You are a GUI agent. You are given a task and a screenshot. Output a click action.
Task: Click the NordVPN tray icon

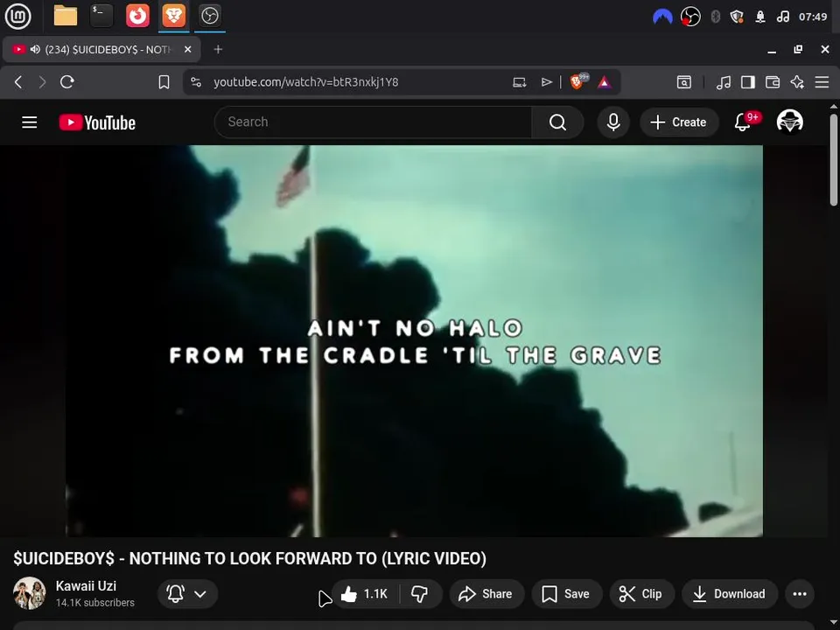click(662, 17)
